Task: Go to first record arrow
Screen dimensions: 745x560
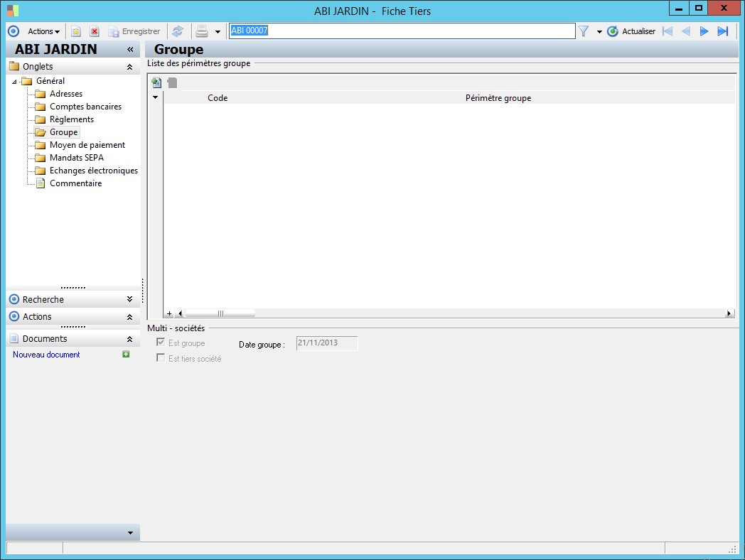Action: pos(668,31)
